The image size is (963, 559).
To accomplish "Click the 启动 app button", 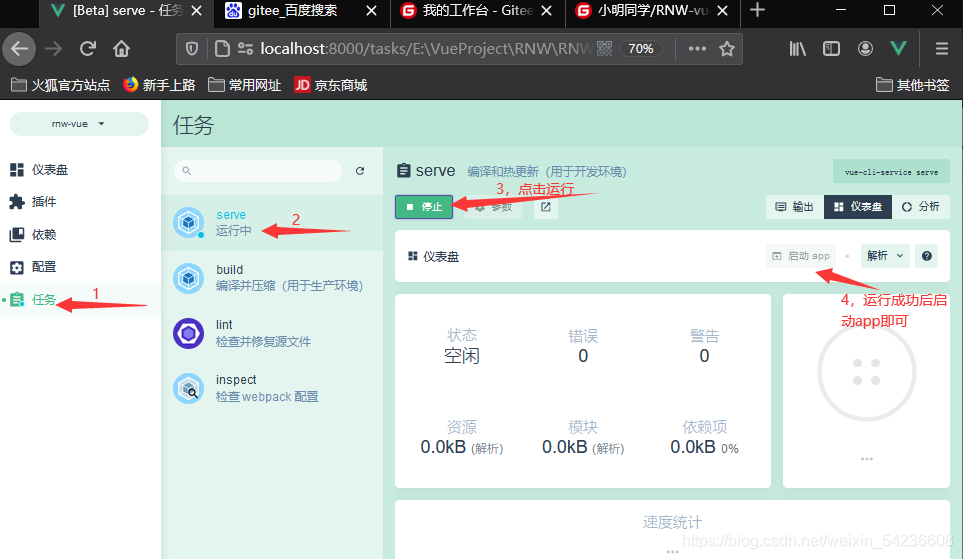I will point(801,256).
